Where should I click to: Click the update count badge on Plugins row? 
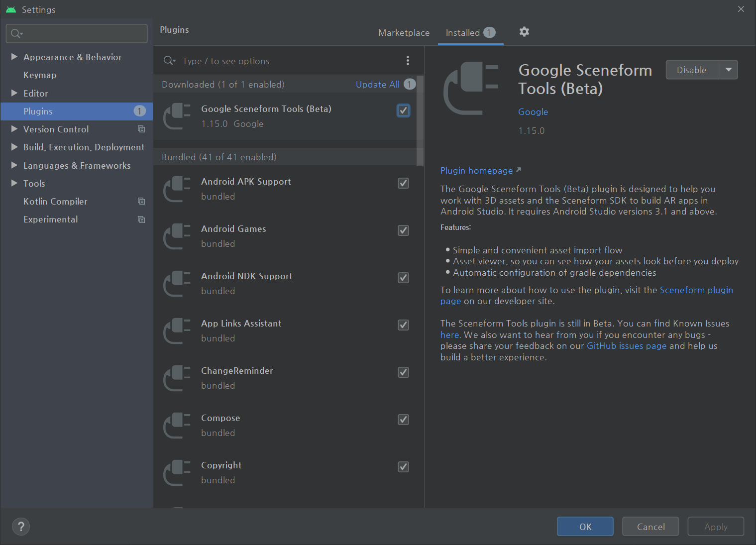click(x=140, y=111)
